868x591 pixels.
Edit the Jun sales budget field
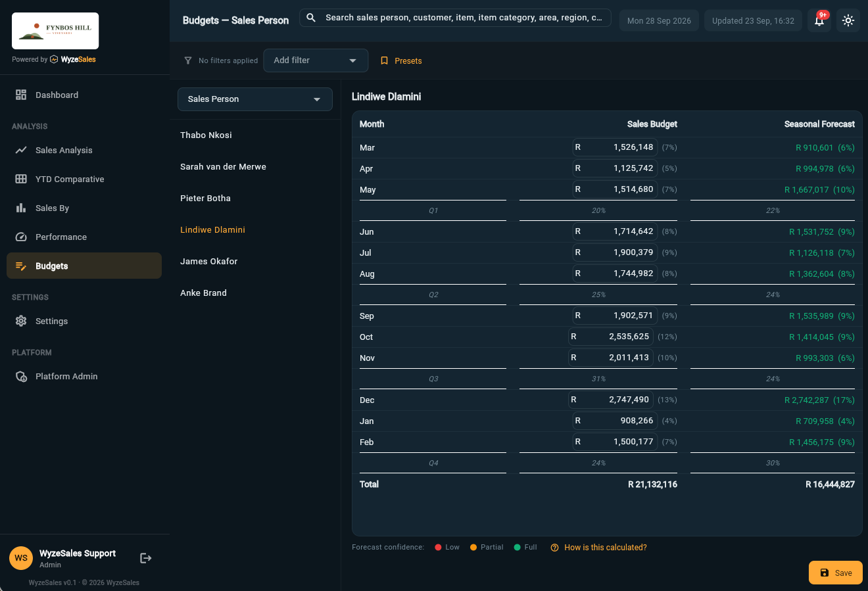(615, 231)
